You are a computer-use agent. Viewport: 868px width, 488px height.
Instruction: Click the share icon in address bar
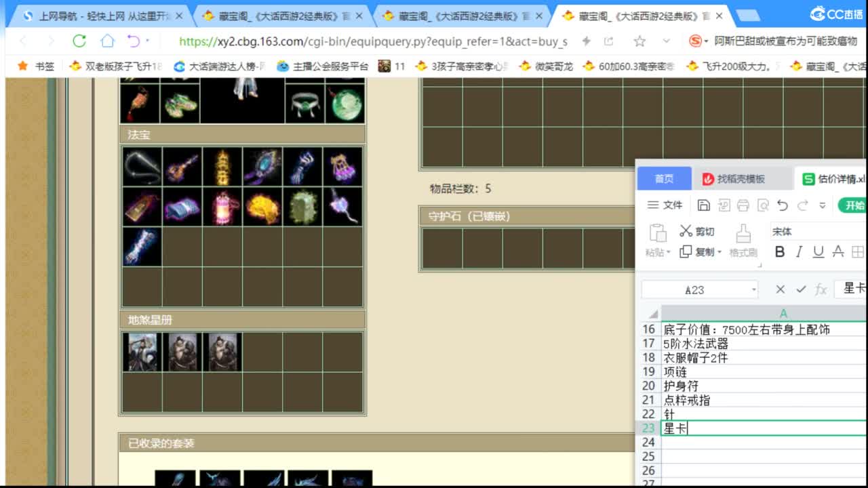tap(608, 41)
